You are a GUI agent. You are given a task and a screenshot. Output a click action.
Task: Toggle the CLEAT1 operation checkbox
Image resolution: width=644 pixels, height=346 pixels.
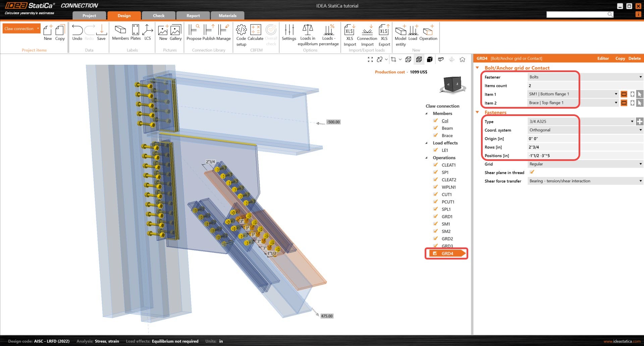tap(435, 165)
